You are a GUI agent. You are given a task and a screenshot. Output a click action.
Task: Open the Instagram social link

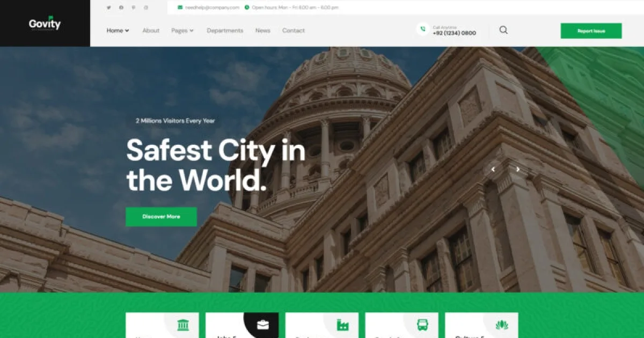point(146,8)
